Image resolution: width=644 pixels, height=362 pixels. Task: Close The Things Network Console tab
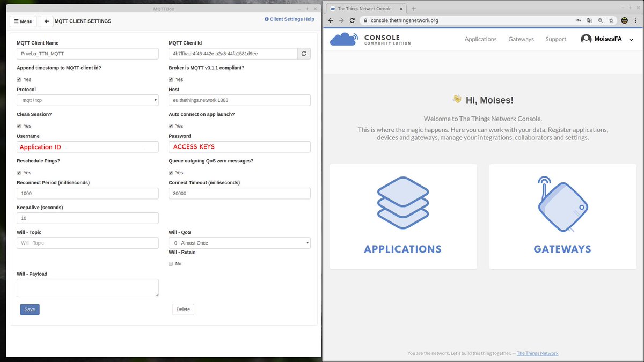click(x=400, y=9)
